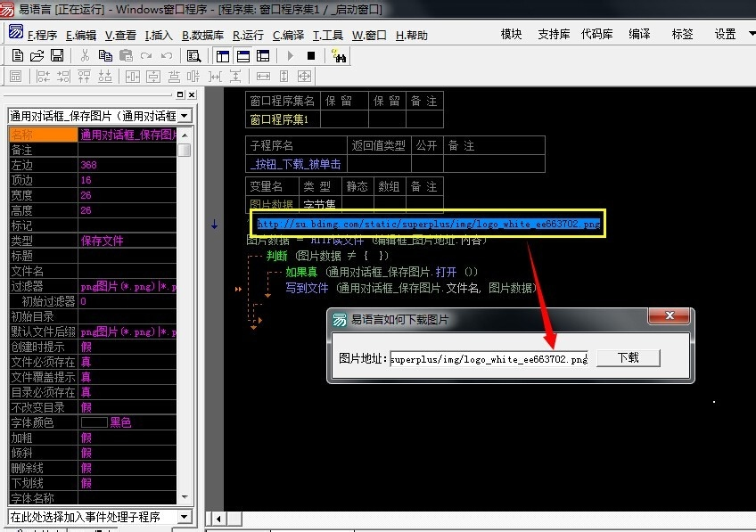Open the C.编译 menu
756x532 pixels.
coord(288,36)
